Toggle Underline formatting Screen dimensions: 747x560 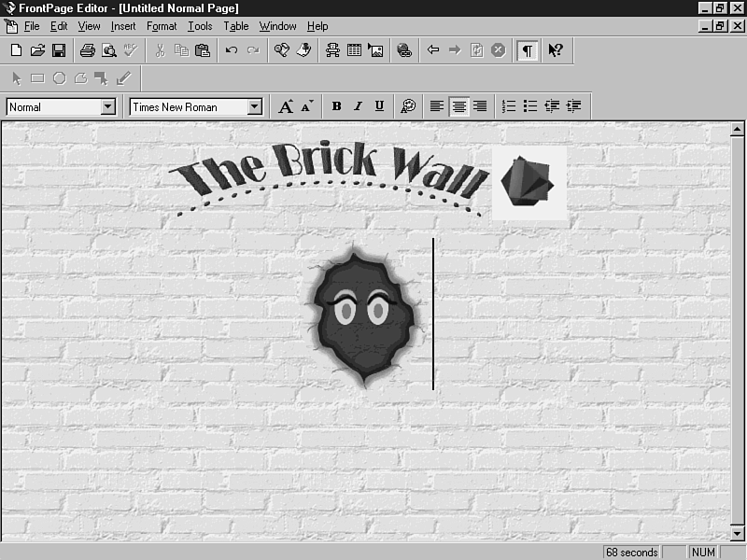379,106
